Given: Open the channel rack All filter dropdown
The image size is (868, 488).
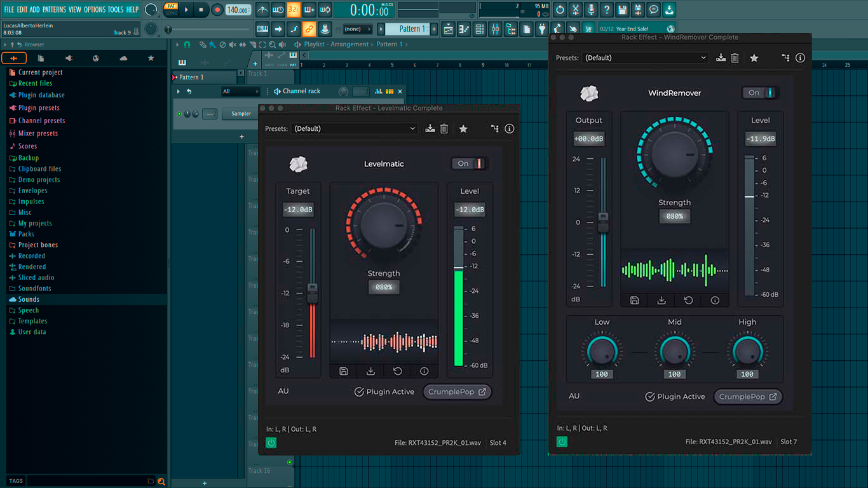Looking at the screenshot, I should [240, 91].
